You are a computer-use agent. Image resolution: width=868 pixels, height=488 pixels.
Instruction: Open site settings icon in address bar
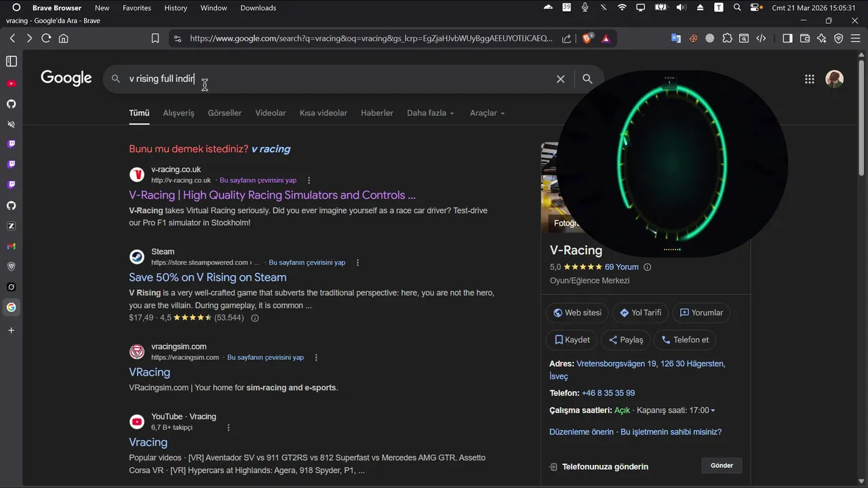coord(178,39)
